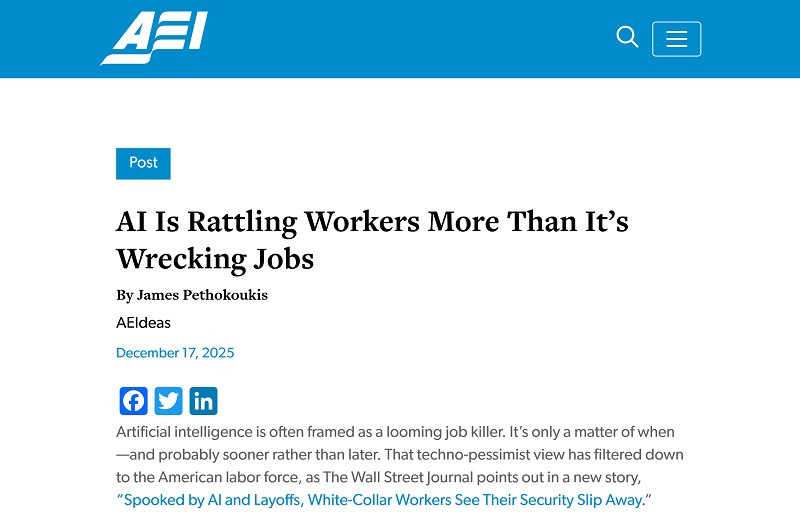Click empty area of blue header bar
Image resolution: width=800 pixels, height=526 pixels.
tap(408, 39)
